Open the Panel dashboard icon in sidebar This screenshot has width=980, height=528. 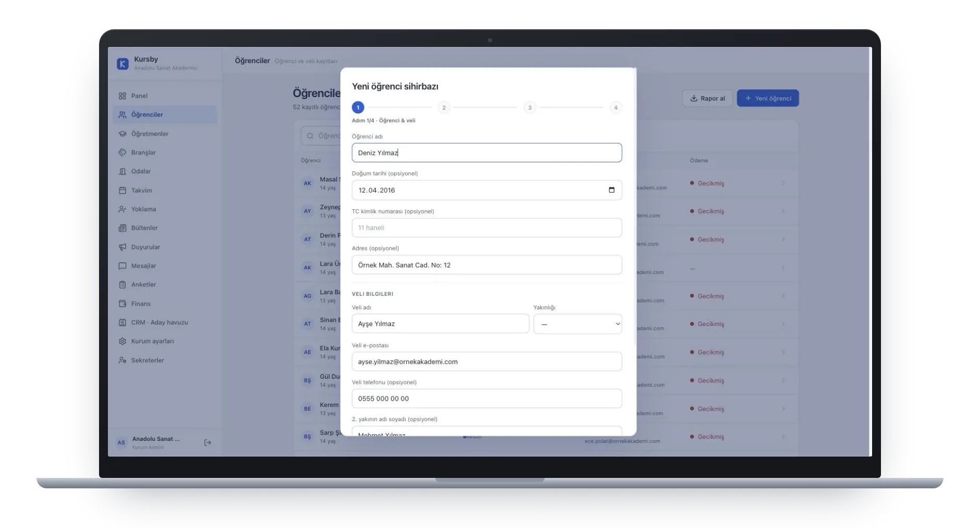click(x=123, y=96)
